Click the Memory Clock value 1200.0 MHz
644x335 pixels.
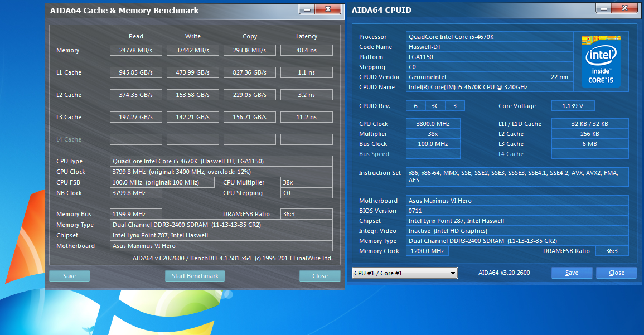tap(427, 251)
